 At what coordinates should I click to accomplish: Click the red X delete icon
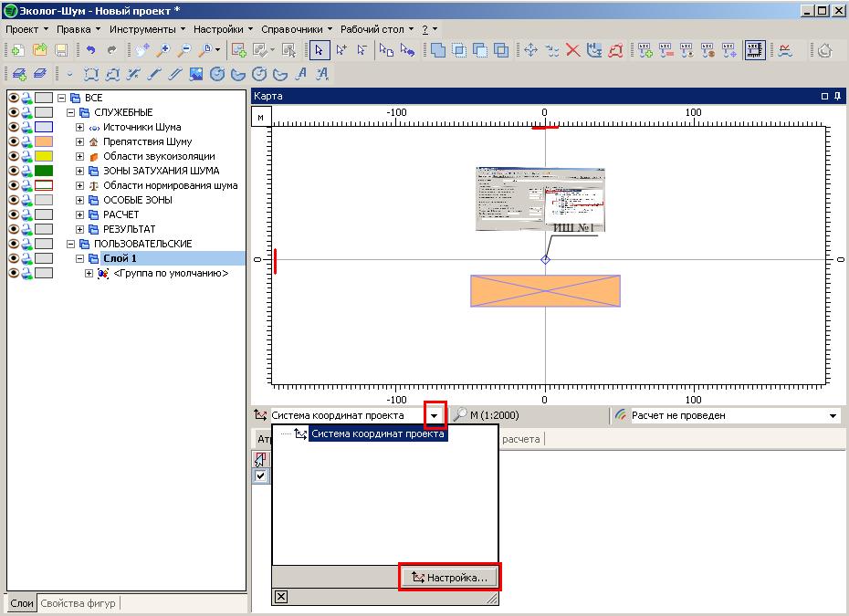click(573, 50)
